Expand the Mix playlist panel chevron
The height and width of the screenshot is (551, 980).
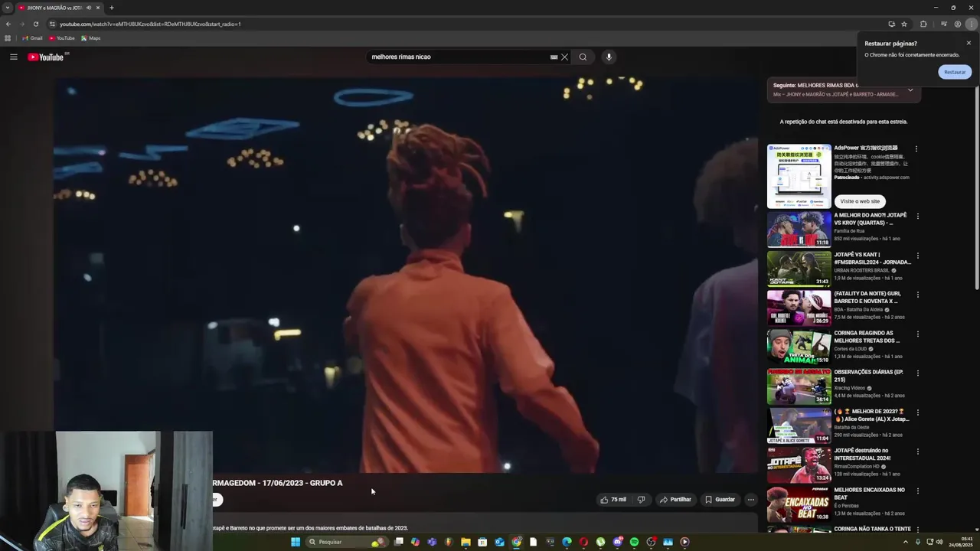tap(910, 90)
